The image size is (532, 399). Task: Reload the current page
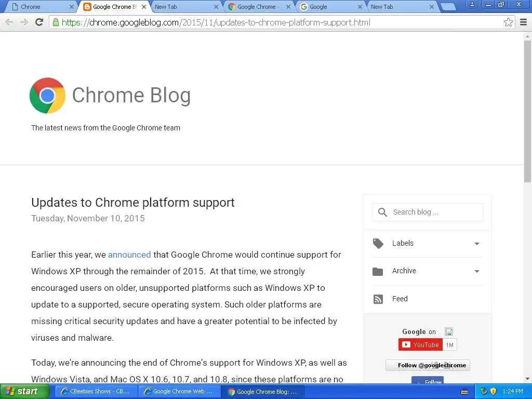[39, 22]
